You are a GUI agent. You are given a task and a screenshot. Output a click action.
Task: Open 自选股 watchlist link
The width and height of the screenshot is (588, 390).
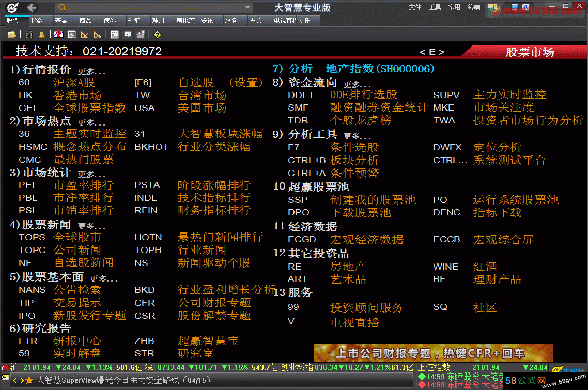196,83
